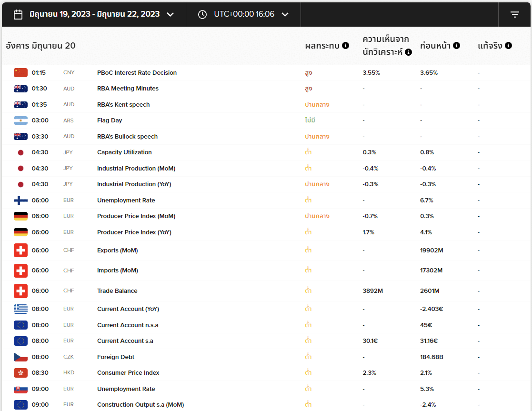The width and height of the screenshot is (532, 411).
Task: Click date heading อังคาร มิถุนายน 20
Action: pos(40,45)
